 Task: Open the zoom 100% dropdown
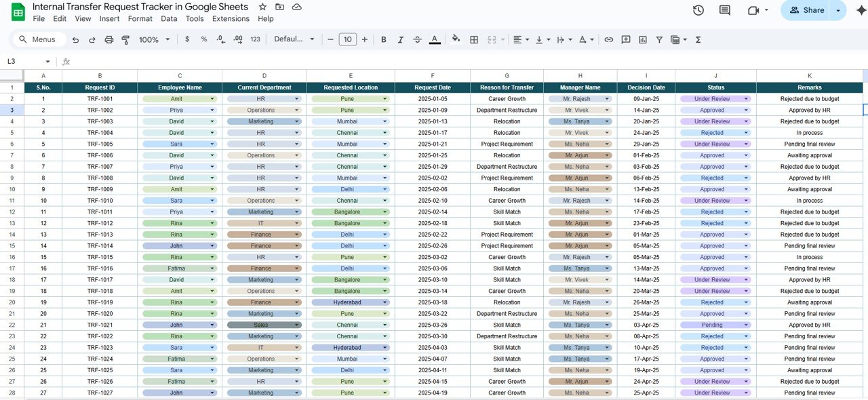(155, 40)
